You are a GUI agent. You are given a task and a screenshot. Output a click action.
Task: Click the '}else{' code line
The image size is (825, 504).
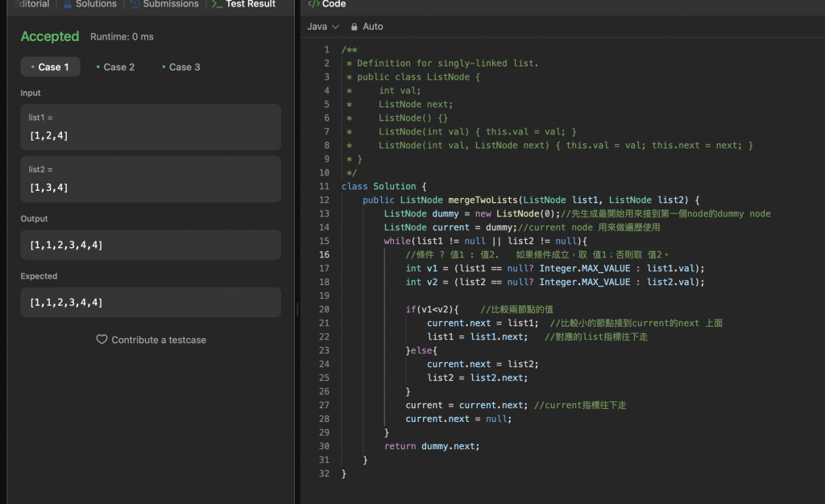(x=421, y=350)
